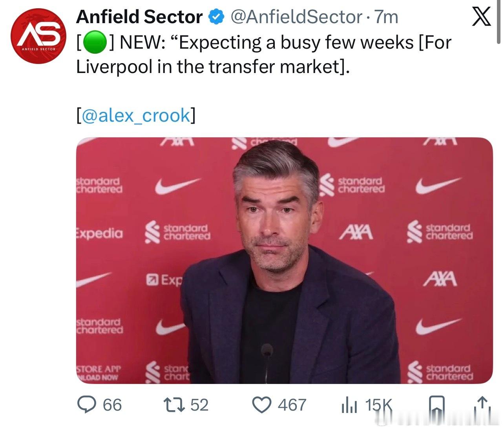The image size is (504, 431).
Task: Click the X logo icon
Action: pos(481,17)
